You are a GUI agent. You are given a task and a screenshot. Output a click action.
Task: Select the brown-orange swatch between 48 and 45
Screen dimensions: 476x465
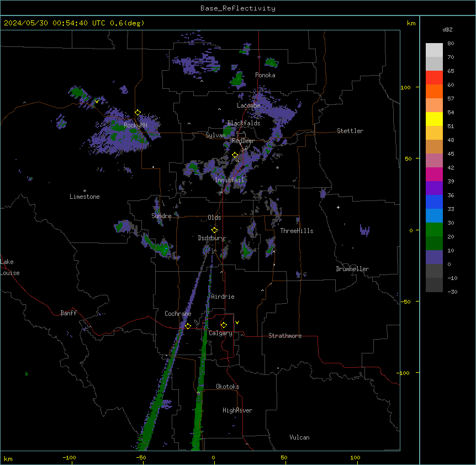point(434,146)
